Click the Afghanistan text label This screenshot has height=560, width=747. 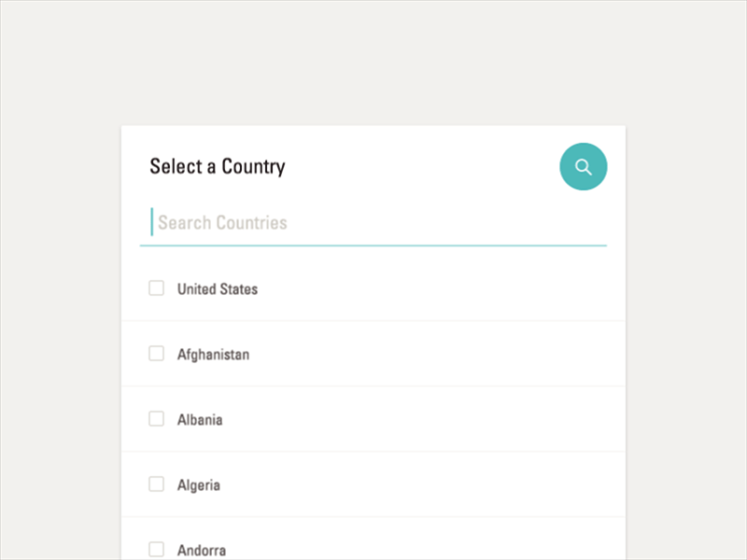[213, 355]
